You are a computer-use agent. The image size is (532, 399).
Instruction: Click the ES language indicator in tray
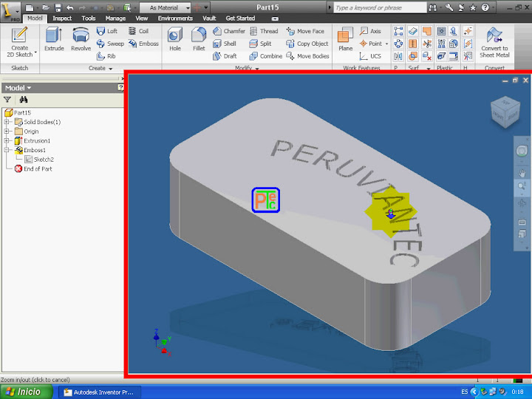pos(465,392)
